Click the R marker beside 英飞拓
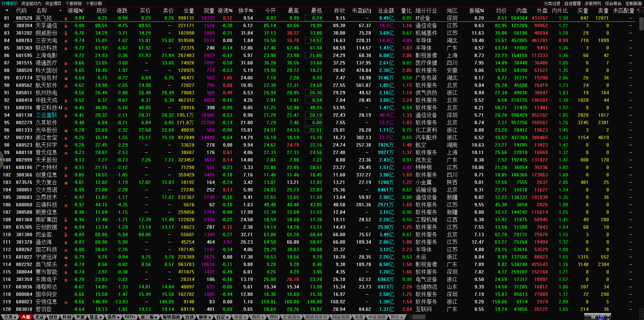Image resolution: width=644 pixels, height=320 pixels. coord(66,19)
